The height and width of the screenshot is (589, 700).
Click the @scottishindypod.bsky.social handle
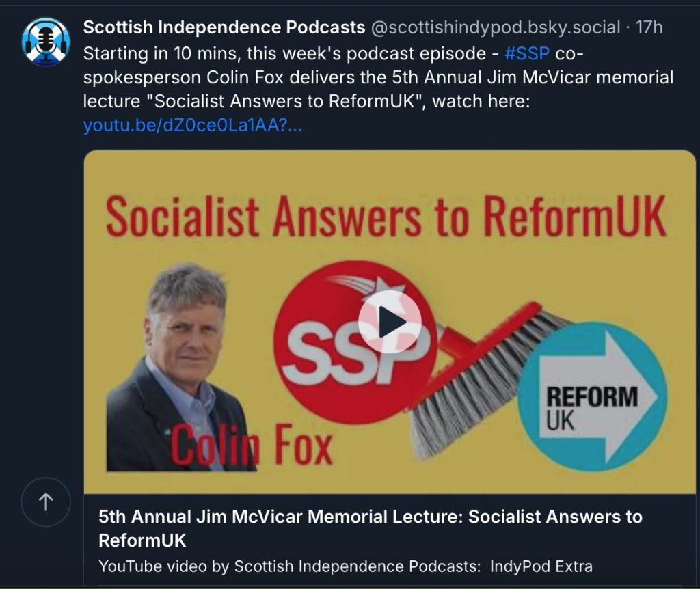point(496,27)
